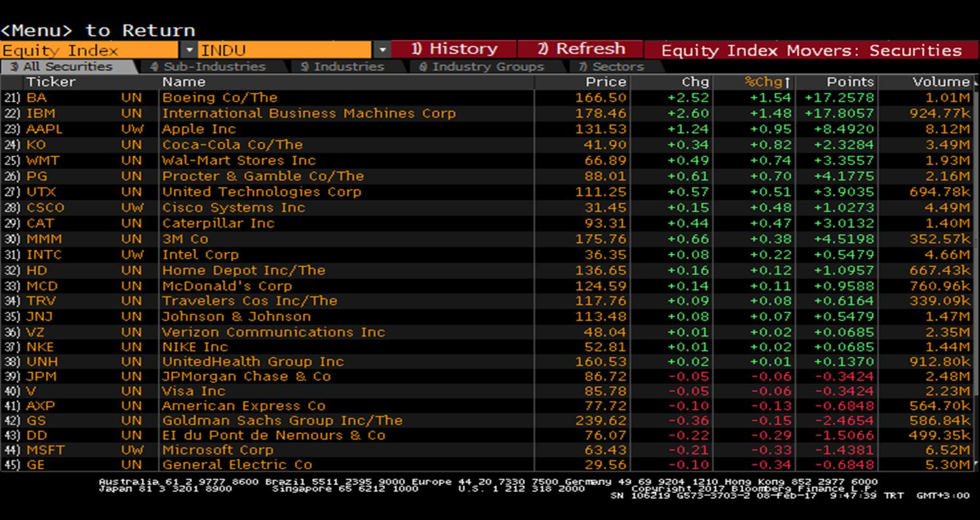Click GE percent change -0.34
Screen dimensions: 980x520
pos(771,465)
